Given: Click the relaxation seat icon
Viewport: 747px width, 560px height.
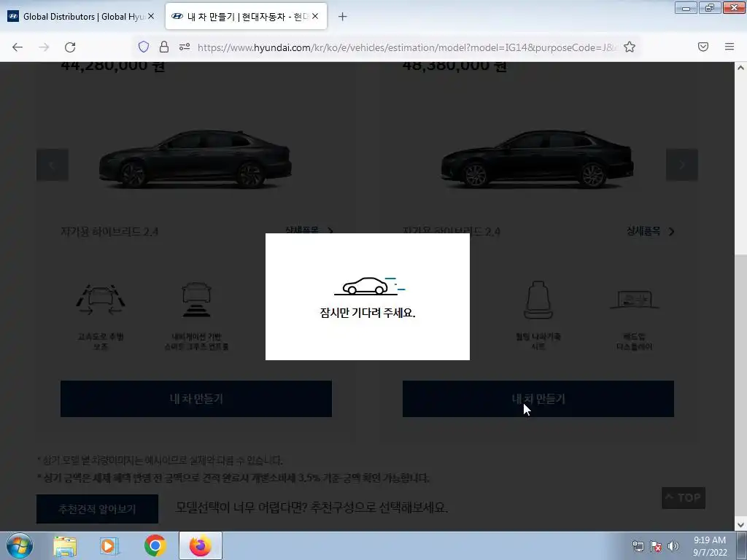Looking at the screenshot, I should (538, 300).
